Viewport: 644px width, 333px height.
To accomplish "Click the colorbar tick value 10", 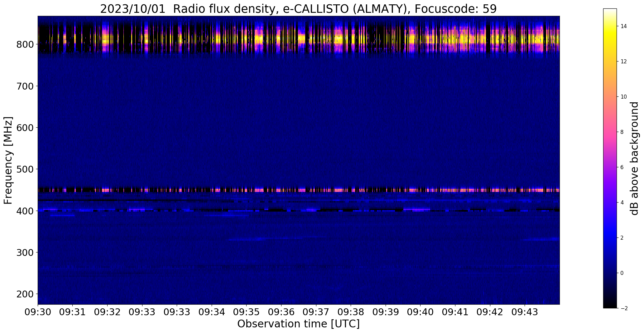I will point(624,97).
